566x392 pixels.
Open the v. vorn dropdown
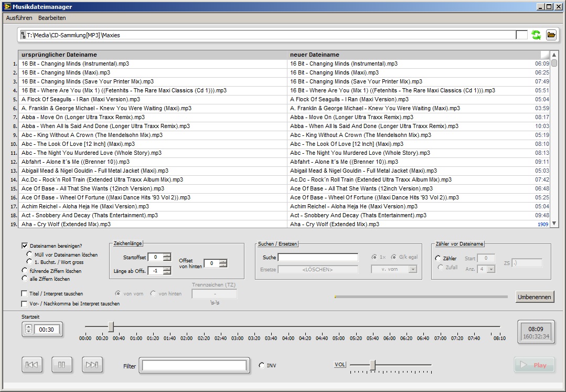[x=412, y=269]
